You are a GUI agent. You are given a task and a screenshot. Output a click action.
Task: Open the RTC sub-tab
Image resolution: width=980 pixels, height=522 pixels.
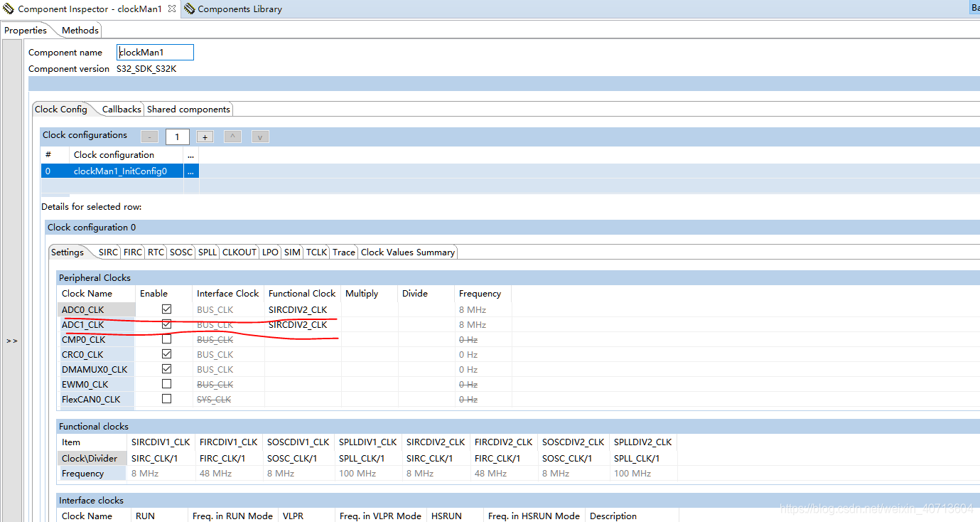click(x=156, y=252)
